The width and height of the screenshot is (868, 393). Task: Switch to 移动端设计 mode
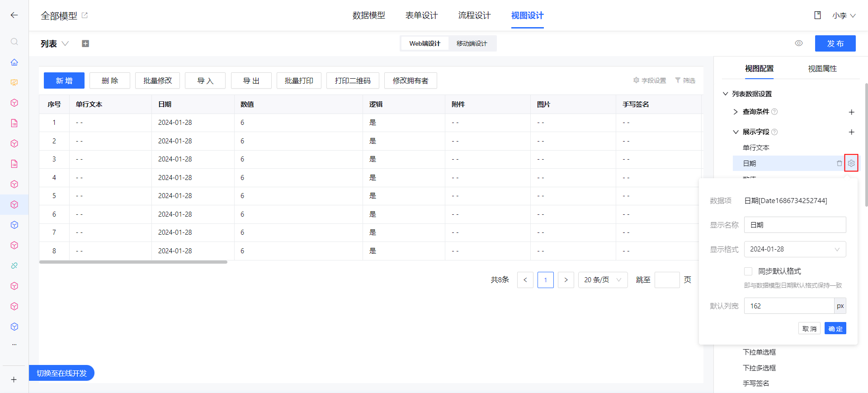(472, 43)
